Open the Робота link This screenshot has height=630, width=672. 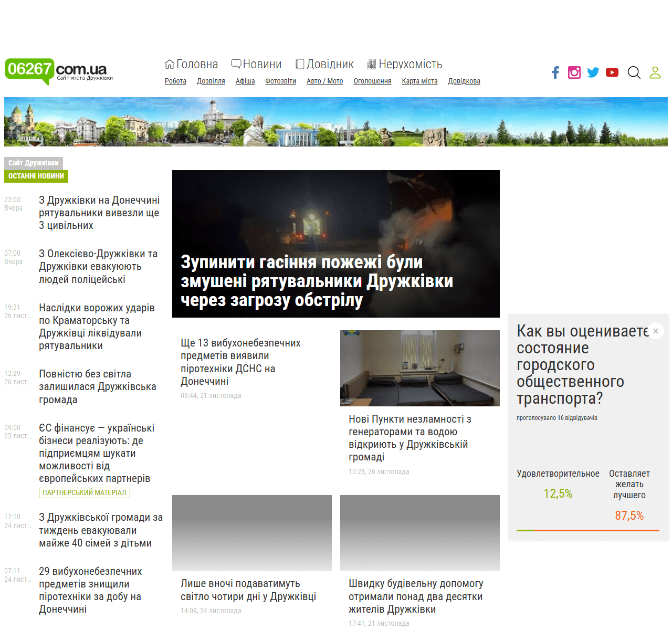tap(175, 81)
